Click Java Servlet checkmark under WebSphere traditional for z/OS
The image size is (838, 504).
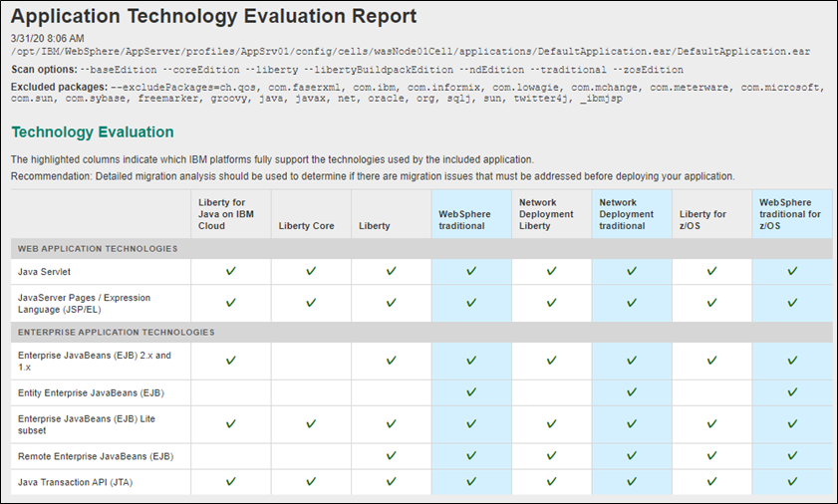(x=791, y=272)
